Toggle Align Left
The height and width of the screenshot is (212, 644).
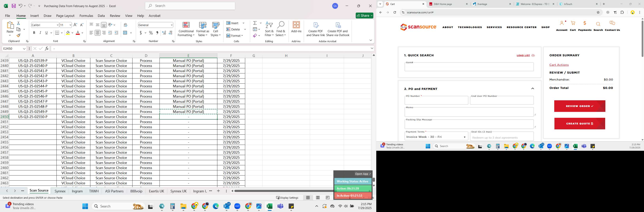[x=91, y=33]
